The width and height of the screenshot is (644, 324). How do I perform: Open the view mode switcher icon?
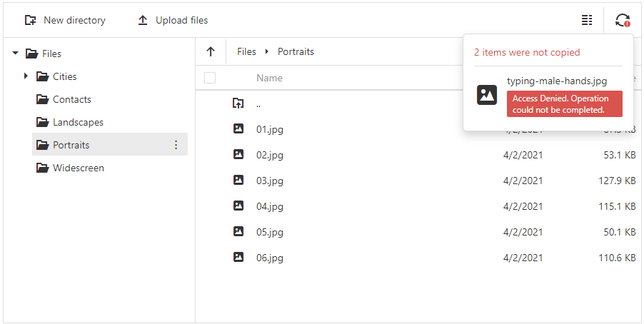[x=587, y=20]
